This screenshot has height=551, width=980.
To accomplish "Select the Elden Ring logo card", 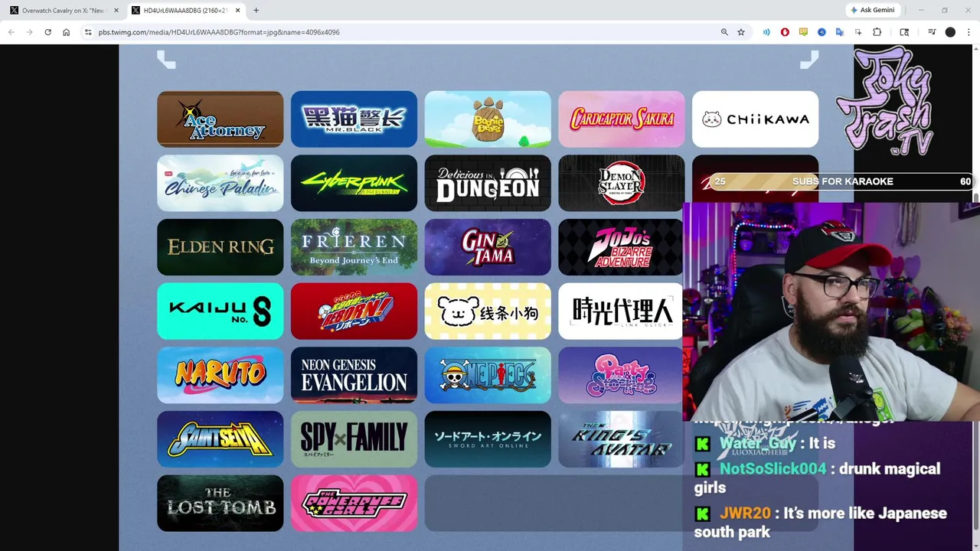I will coord(220,247).
